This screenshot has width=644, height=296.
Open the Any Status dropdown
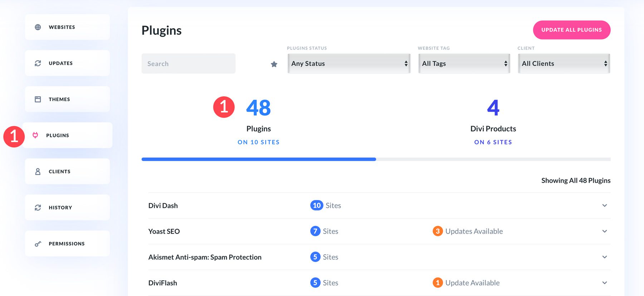click(349, 63)
